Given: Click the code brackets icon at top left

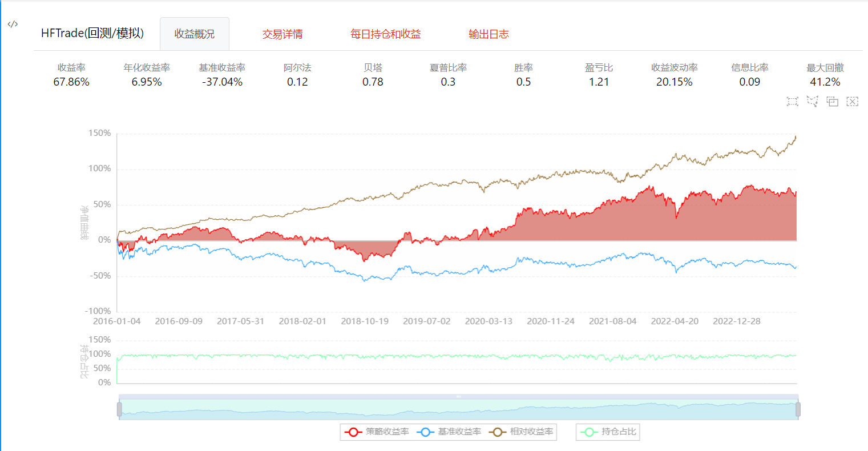Looking at the screenshot, I should point(13,24).
